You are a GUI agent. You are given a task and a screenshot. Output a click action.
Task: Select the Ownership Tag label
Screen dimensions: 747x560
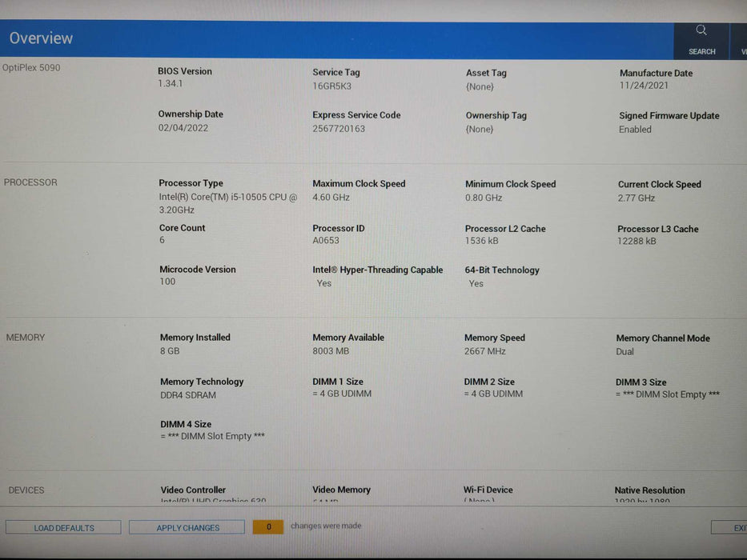coord(496,115)
